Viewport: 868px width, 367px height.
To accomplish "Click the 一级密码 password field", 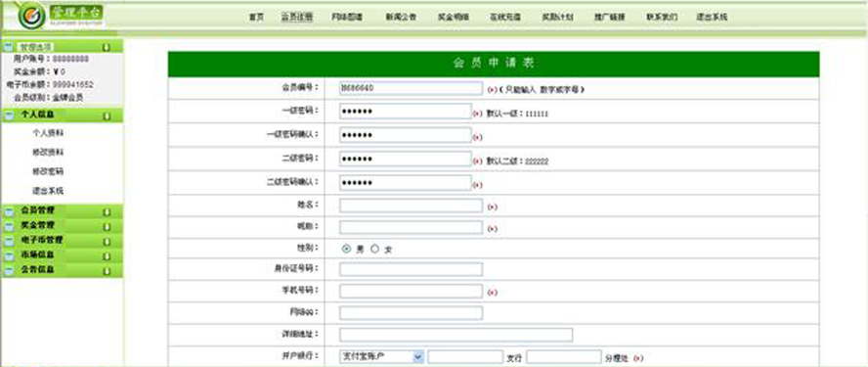I will tap(406, 112).
